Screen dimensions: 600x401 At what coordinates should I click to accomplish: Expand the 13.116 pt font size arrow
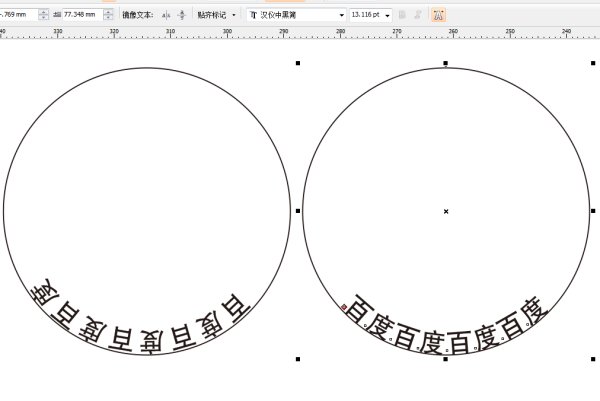[x=387, y=15]
